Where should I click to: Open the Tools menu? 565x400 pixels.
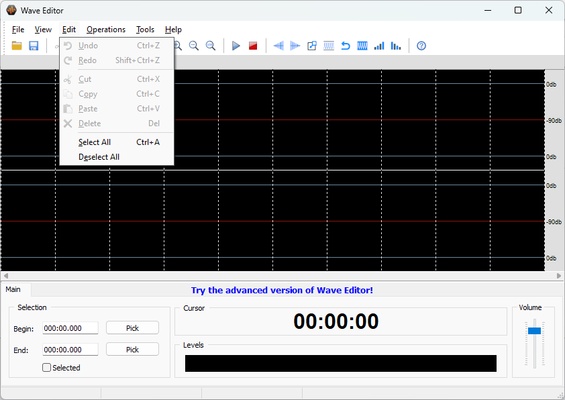tap(145, 30)
